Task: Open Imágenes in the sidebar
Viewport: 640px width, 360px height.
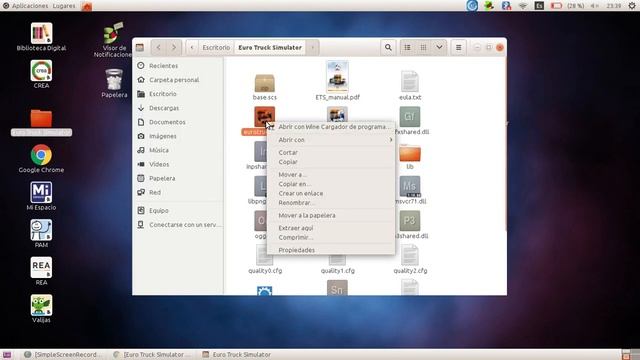Action: click(178, 136)
